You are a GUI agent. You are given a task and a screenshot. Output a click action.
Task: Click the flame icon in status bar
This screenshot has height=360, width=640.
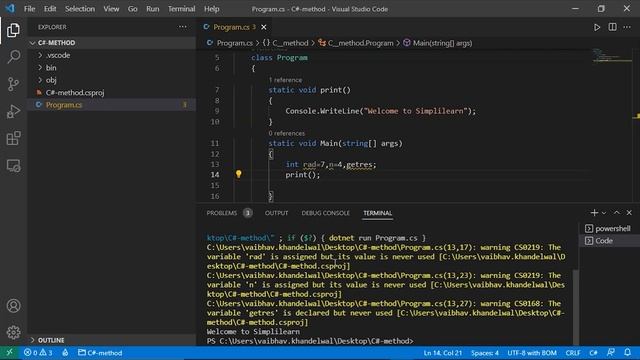(65, 353)
